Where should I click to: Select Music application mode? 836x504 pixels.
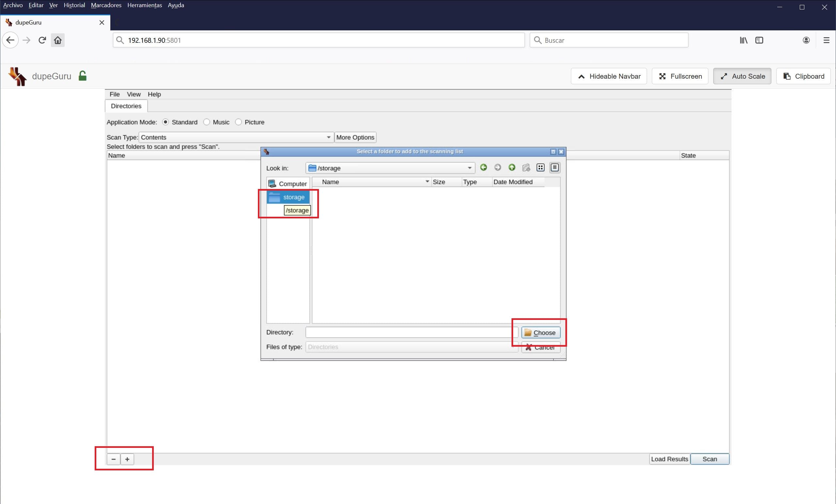(207, 122)
